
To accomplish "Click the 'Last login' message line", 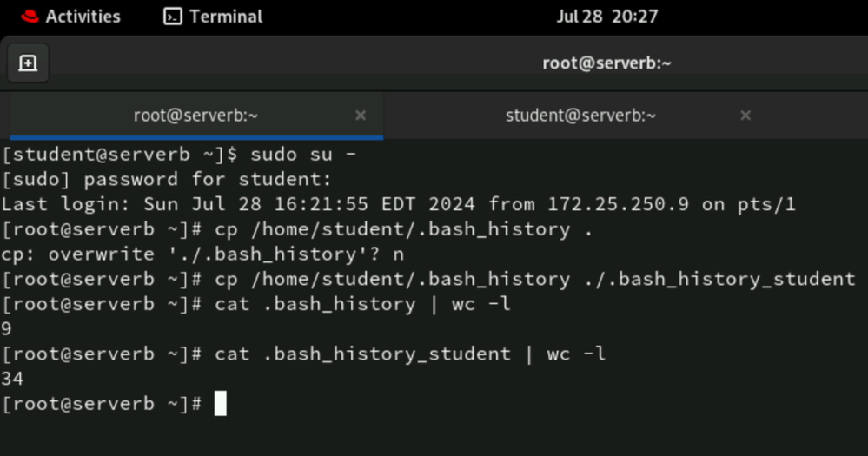I will (398, 205).
